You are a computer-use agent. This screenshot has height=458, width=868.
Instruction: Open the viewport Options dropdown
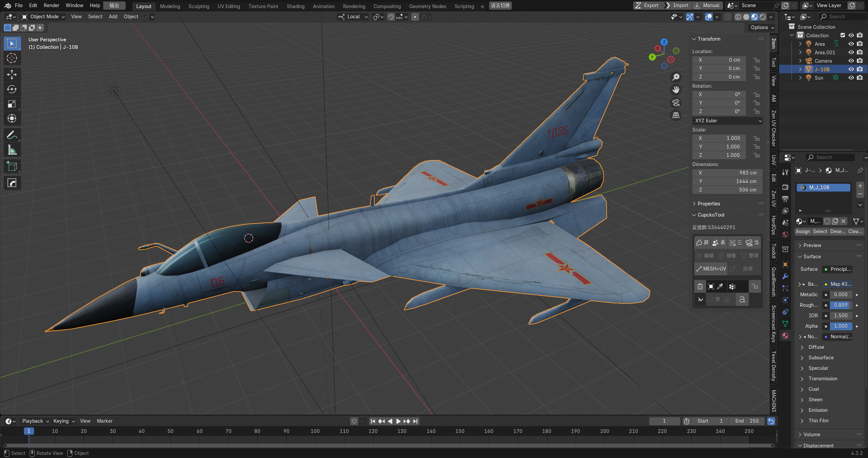tap(762, 27)
